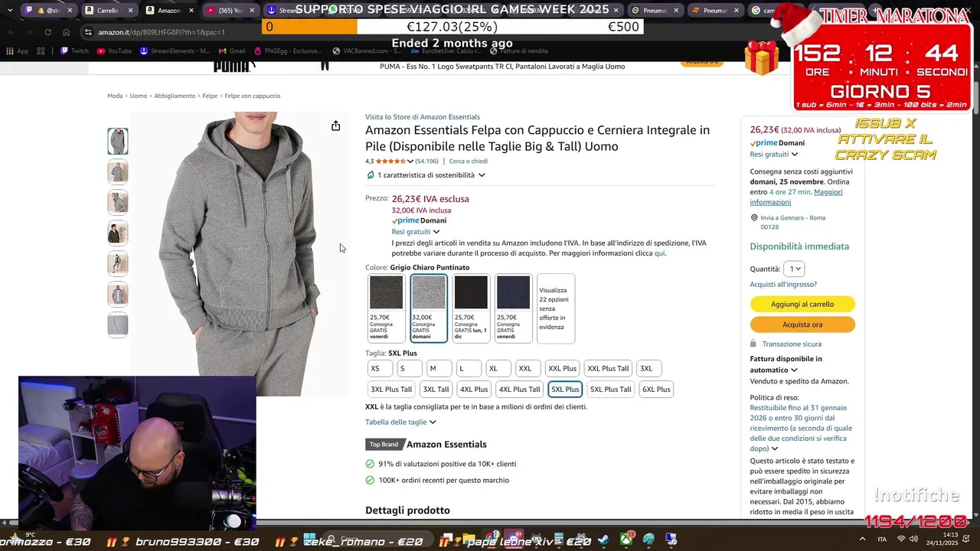Click Aggiungi al carrello
Image resolution: width=980 pixels, height=551 pixels.
pos(802,305)
